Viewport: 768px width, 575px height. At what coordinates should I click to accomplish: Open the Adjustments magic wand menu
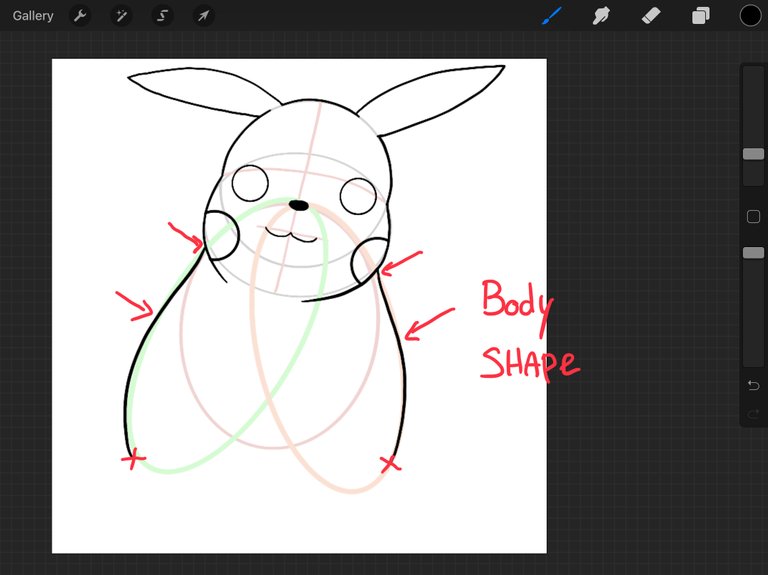pyautogui.click(x=121, y=16)
